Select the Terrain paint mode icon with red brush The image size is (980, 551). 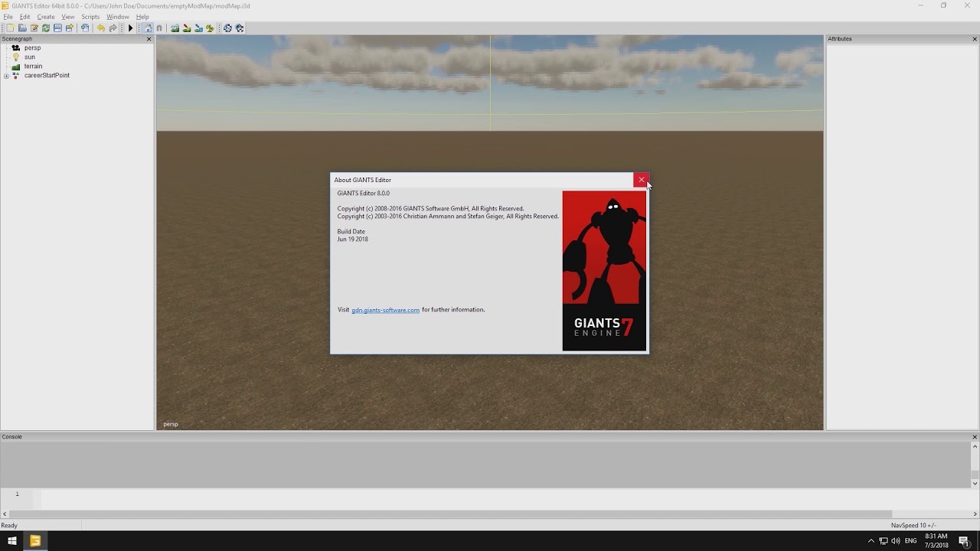[187, 28]
